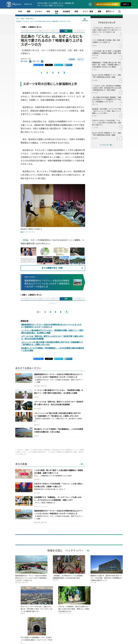Screen dimensions: 138x644
Task: Click follow icon beside author 桑本 香梨
Action: (x=30, y=61)
